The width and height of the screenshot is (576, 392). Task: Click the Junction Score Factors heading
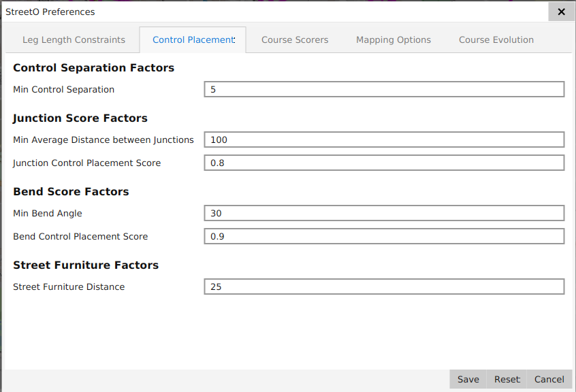[80, 118]
